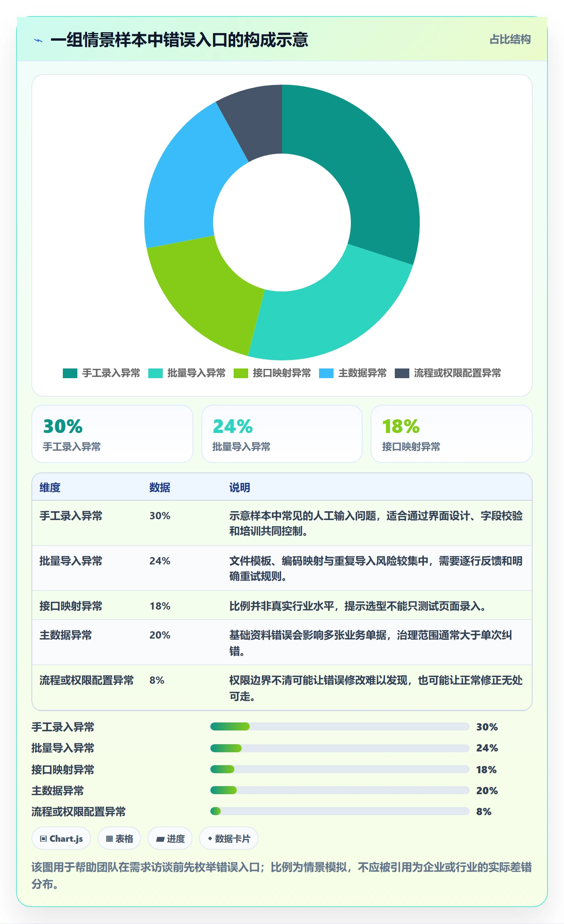
Task: Click the 说明 column header
Action: tap(240, 487)
